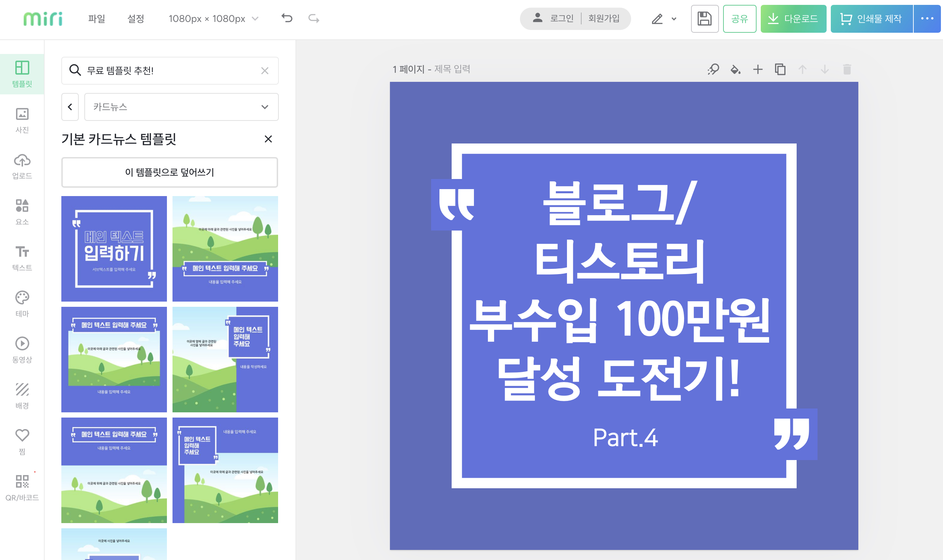The height and width of the screenshot is (560, 943).
Task: Select the opening quotation mark graphic
Action: (457, 204)
